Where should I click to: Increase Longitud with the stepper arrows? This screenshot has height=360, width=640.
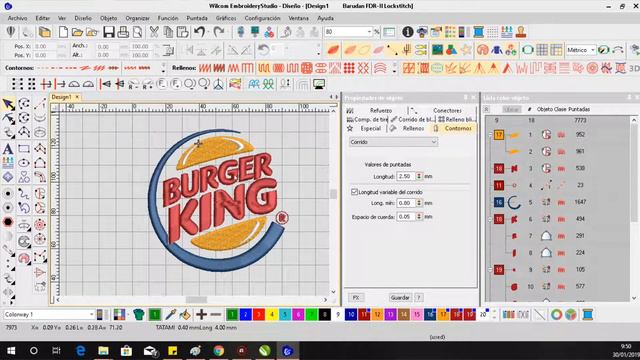tap(419, 175)
